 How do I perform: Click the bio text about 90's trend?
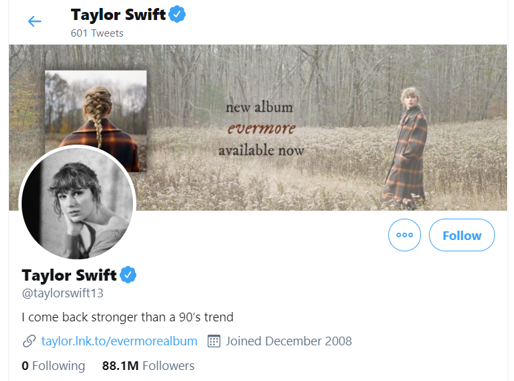pos(128,317)
